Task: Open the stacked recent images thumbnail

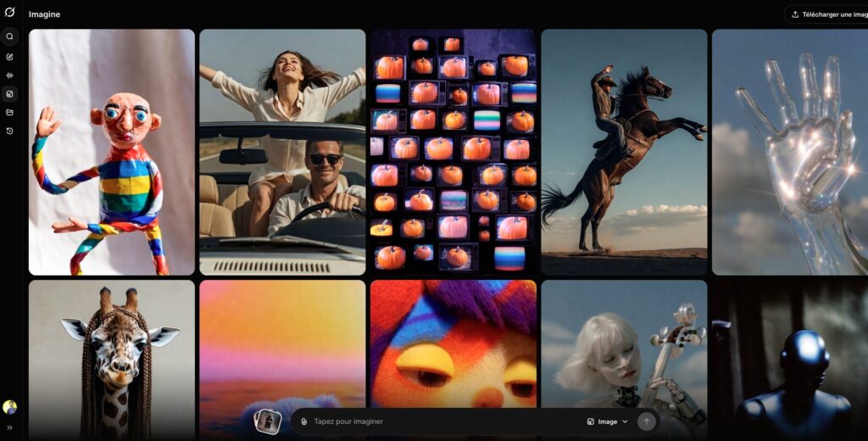Action: coord(268,421)
